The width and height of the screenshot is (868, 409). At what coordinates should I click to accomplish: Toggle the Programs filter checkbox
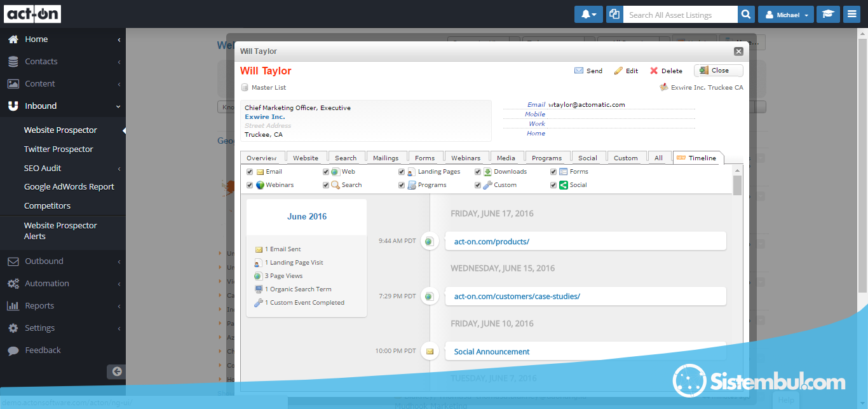[x=402, y=185]
